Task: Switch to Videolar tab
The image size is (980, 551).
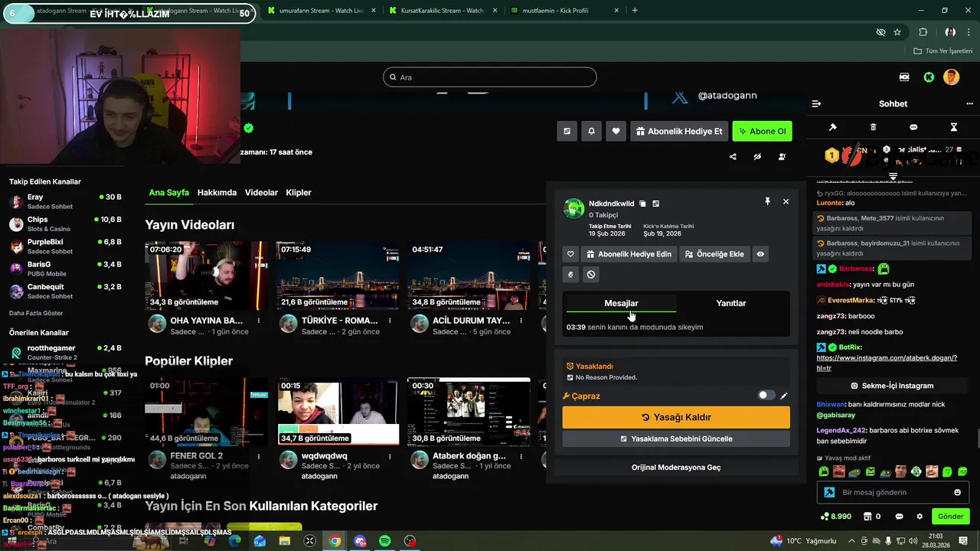Action: [261, 193]
